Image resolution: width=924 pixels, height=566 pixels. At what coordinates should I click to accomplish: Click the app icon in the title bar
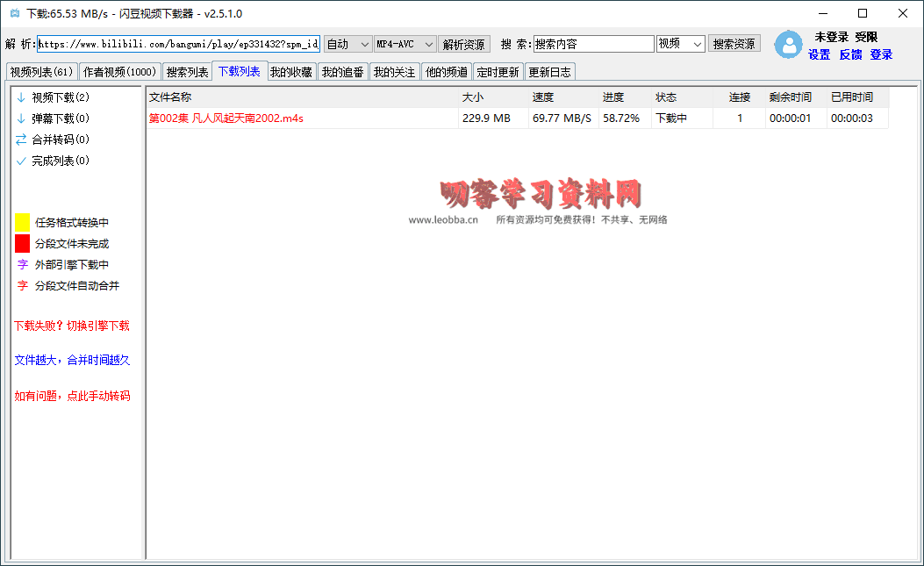coord(15,13)
